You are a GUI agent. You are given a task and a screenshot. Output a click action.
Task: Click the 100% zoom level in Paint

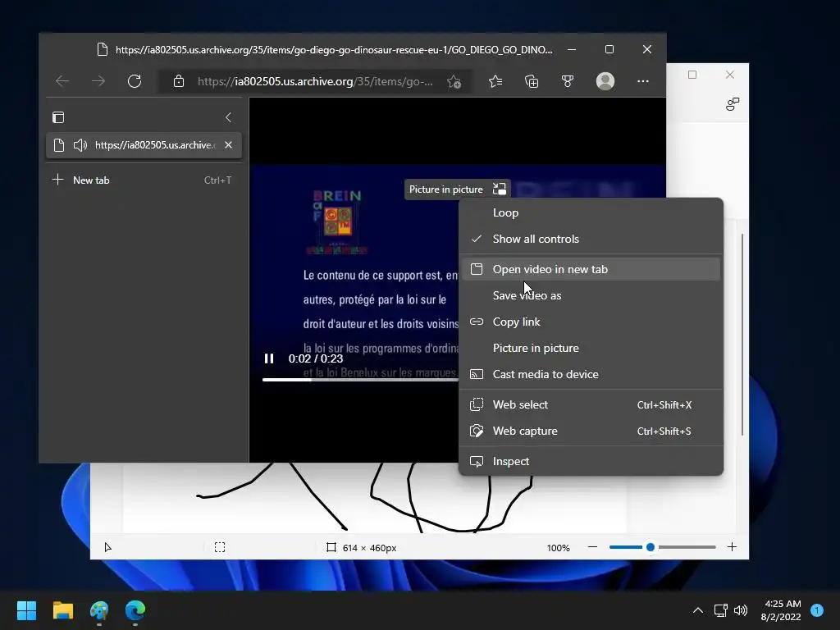[x=558, y=548]
